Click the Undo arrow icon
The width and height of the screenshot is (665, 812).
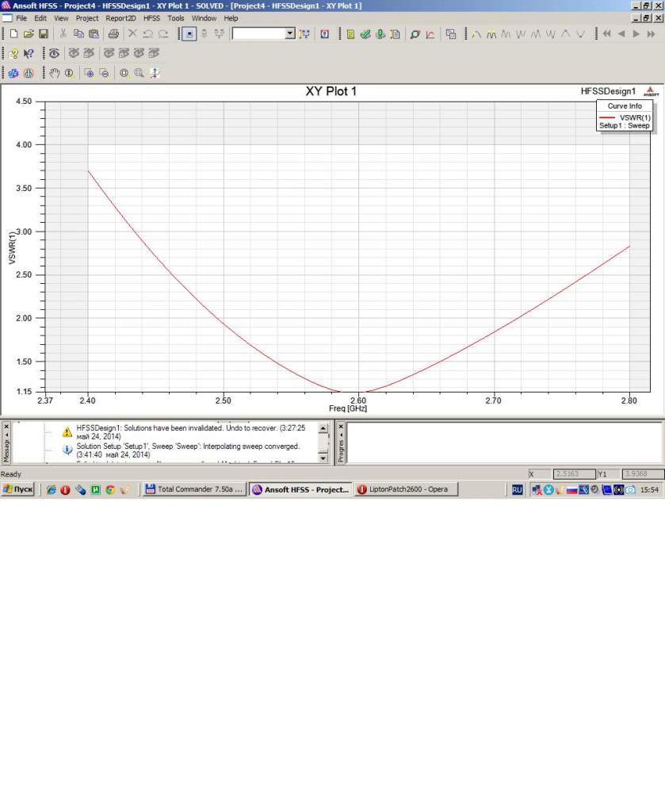(147, 34)
